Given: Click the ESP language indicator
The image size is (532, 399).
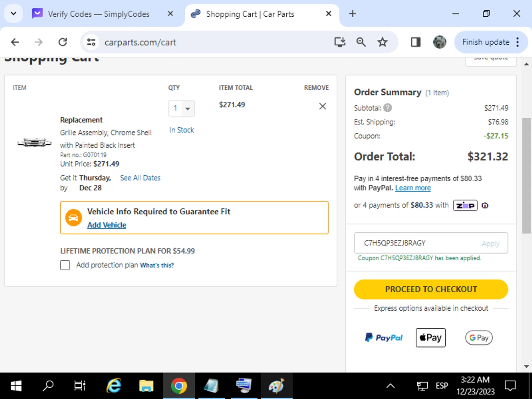Looking at the screenshot, I should (x=442, y=386).
